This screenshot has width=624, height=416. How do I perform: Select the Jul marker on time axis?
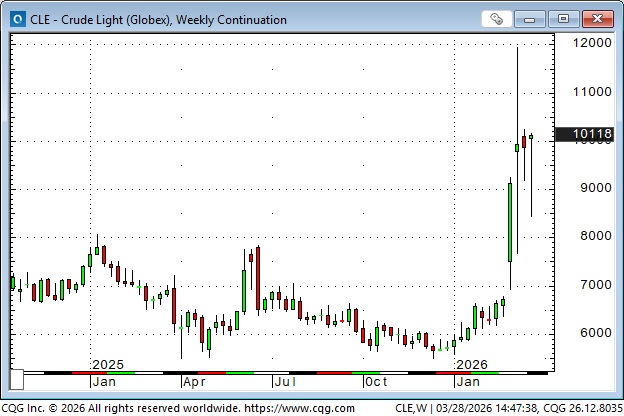tap(285, 381)
